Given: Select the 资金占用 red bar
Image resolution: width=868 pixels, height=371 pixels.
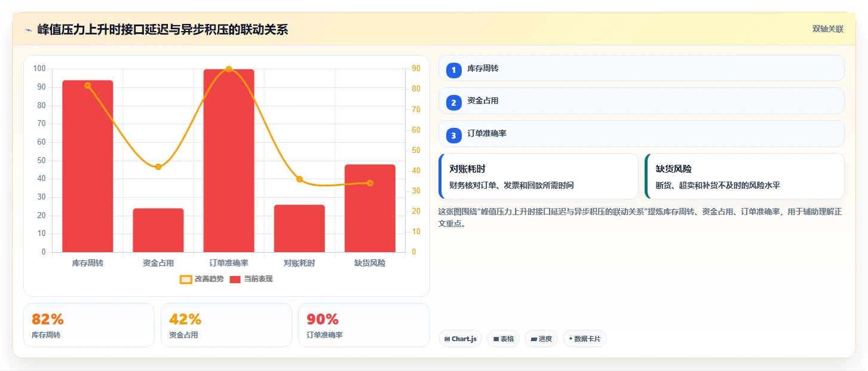Looking at the screenshot, I should (158, 230).
